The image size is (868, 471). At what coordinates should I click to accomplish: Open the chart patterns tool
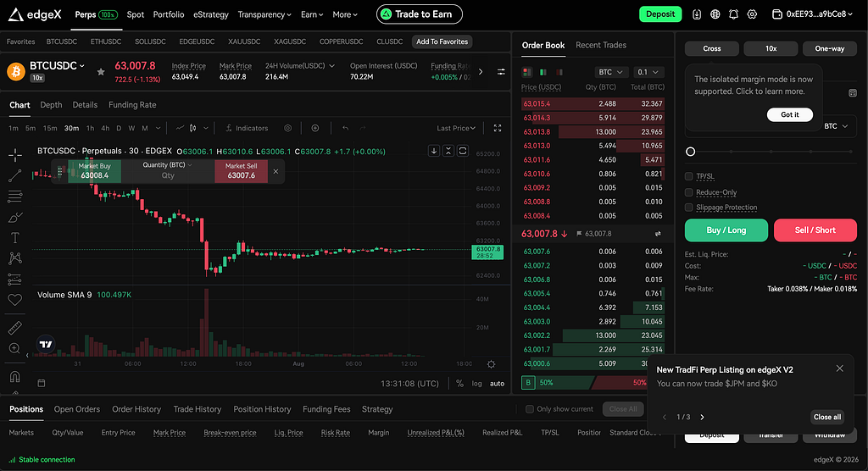(15, 258)
